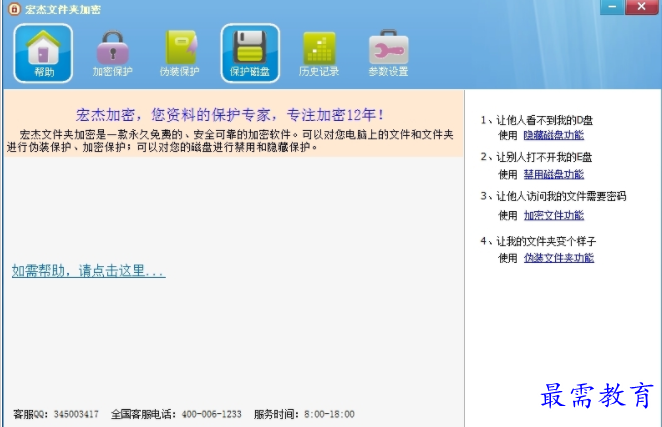This screenshot has height=427, width=662.
Task: Open the 伪装保护 notebook icon
Action: tap(180, 53)
